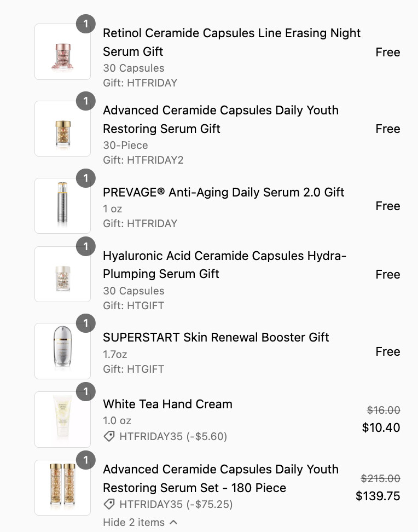Click the Retinol Ceramide Capsules product thumbnail
This screenshot has height=532, width=418.
pyautogui.click(x=62, y=52)
